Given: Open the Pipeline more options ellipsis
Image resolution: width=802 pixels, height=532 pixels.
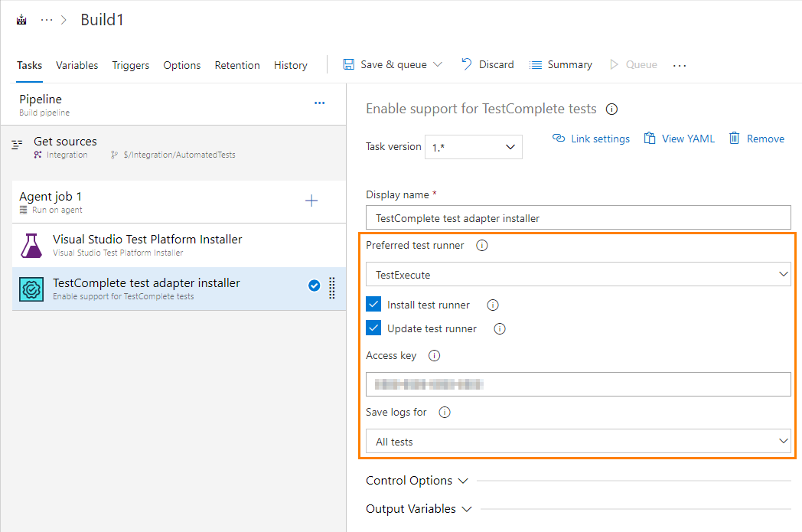Looking at the screenshot, I should click(320, 103).
